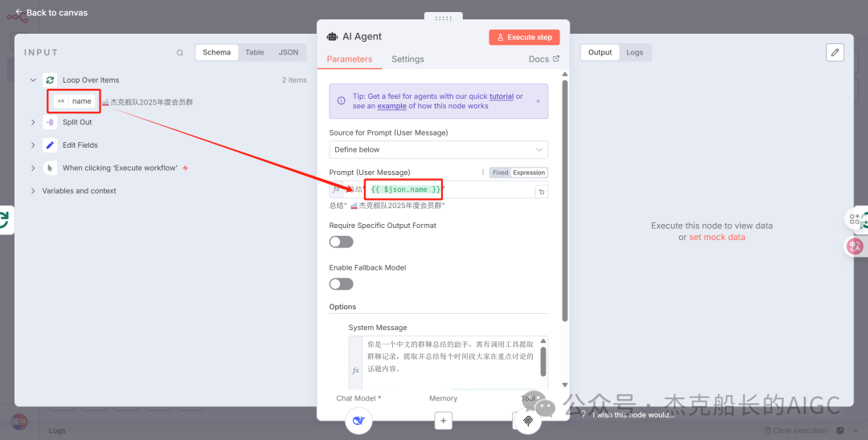Screen dimensions: 868x440
Task: Click the translate floating icon on the right
Action: [x=854, y=246]
